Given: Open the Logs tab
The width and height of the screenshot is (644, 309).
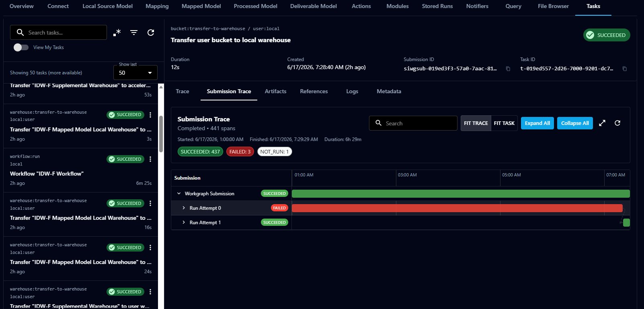Looking at the screenshot, I should pyautogui.click(x=352, y=91).
